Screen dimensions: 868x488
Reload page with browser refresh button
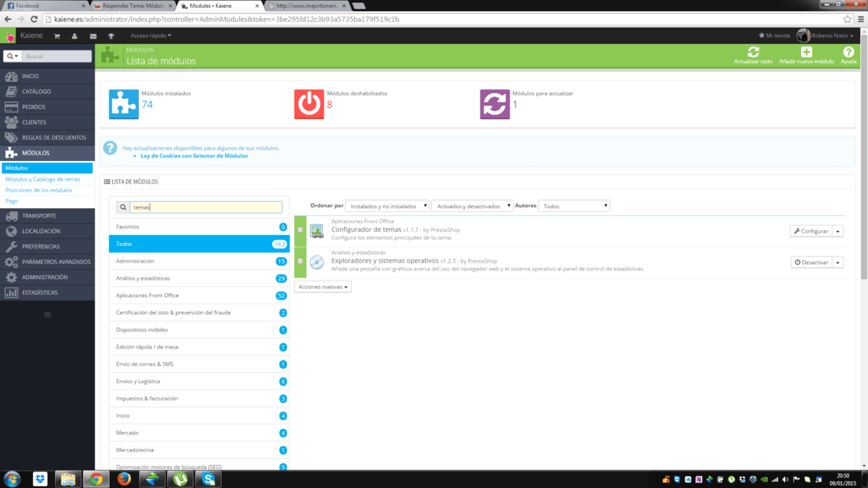34,20
